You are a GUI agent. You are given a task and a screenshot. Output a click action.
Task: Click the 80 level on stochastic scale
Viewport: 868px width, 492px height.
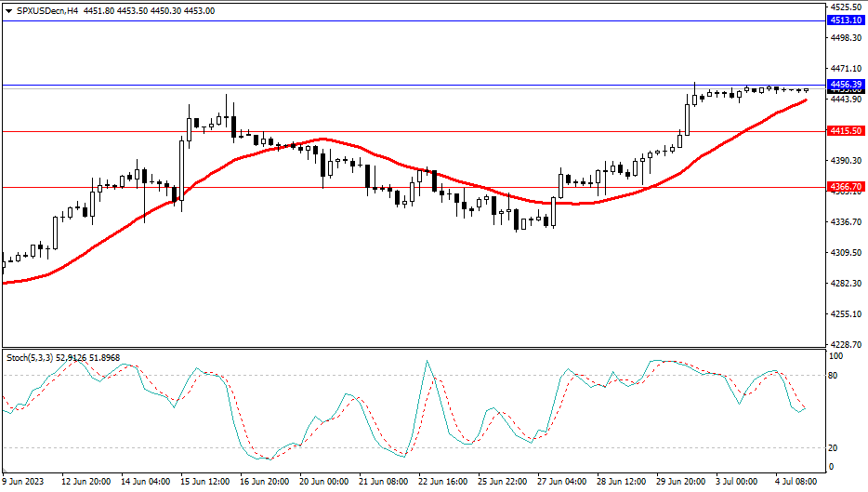[x=835, y=376]
